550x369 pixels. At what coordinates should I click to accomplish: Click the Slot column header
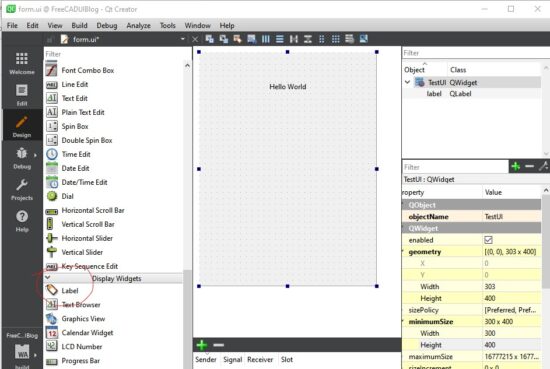coord(287,360)
